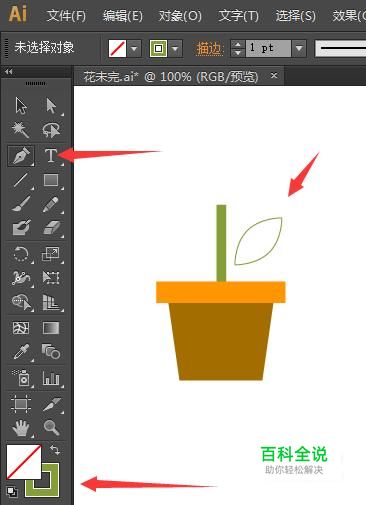Click the Fill swatch in the toolbox
The width and height of the screenshot is (366, 505).
(24, 462)
